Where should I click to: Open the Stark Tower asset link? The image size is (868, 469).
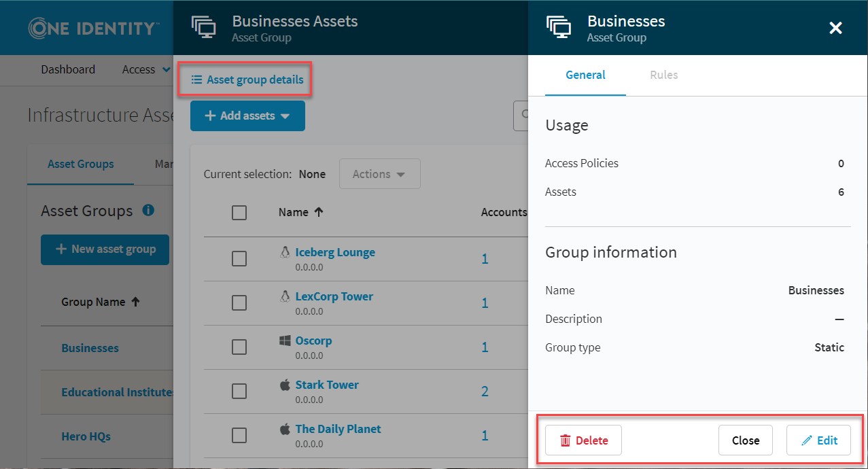(x=327, y=385)
